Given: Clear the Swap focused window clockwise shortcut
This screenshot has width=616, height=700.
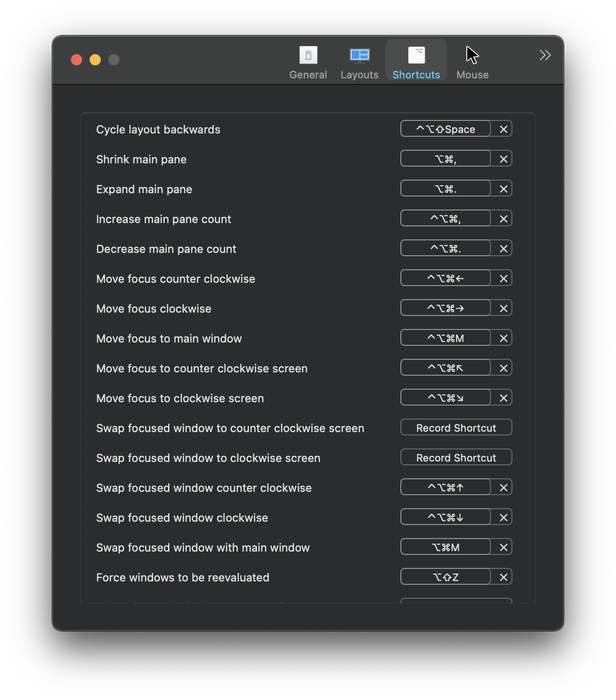Looking at the screenshot, I should [x=503, y=518].
